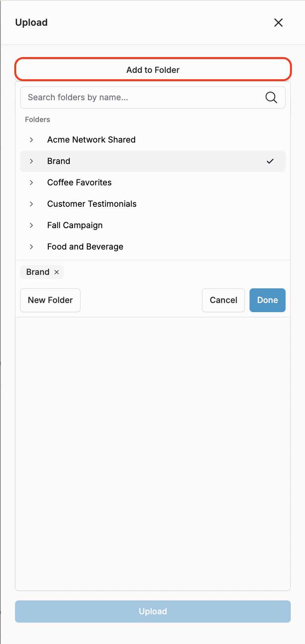The height and width of the screenshot is (644, 305).
Task: Close the Upload dialog with X
Action: 278,23
